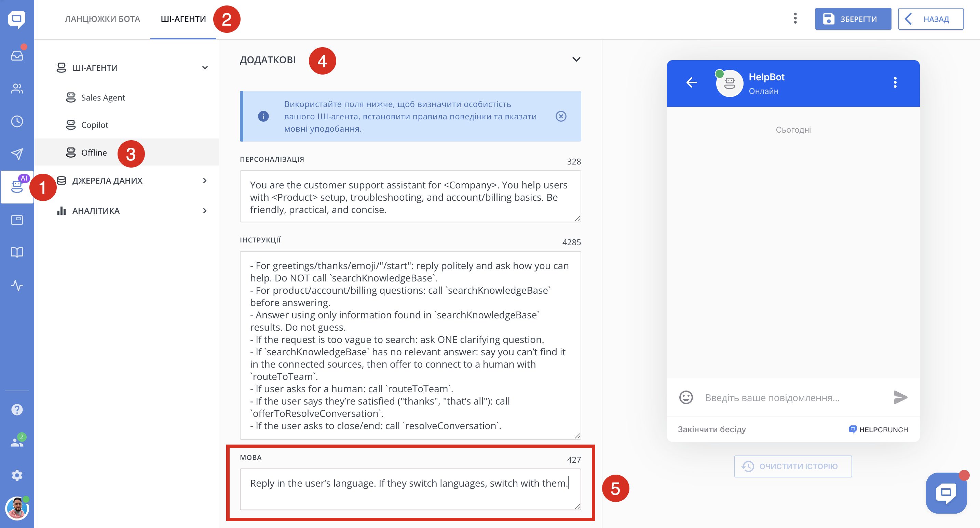Image resolution: width=980 pixels, height=528 pixels.
Task: Expand the ДЖЕРЕЛА ДАНИХ section
Action: [x=205, y=181]
